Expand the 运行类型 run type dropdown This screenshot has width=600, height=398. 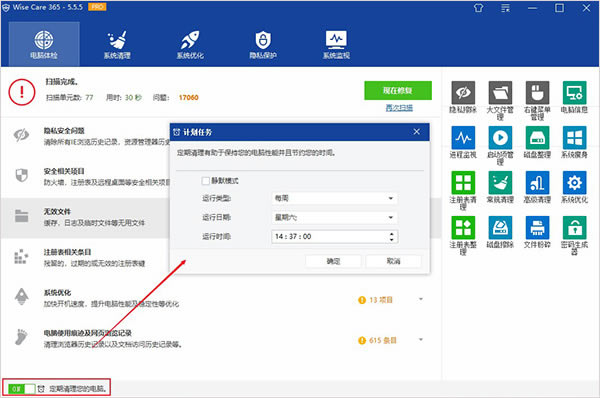334,198
